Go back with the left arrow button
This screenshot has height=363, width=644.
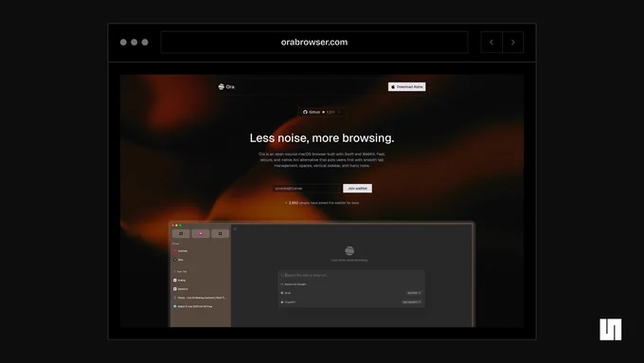(492, 42)
